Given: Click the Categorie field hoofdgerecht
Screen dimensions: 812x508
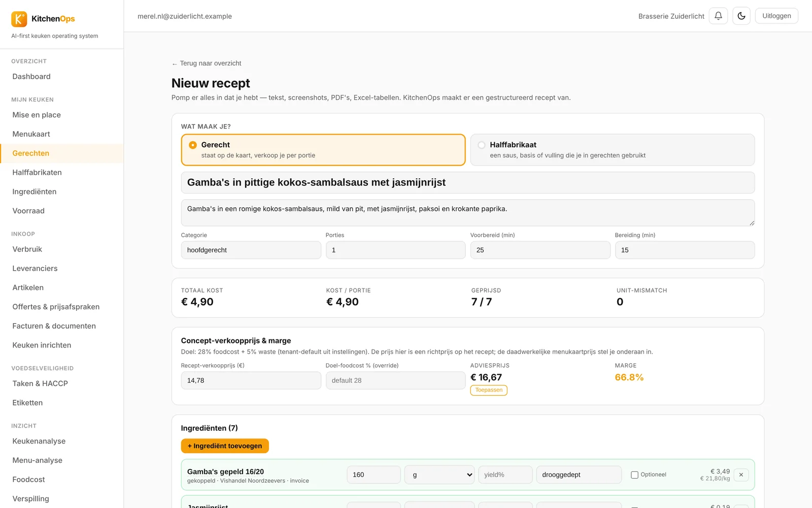Looking at the screenshot, I should pyautogui.click(x=251, y=250).
